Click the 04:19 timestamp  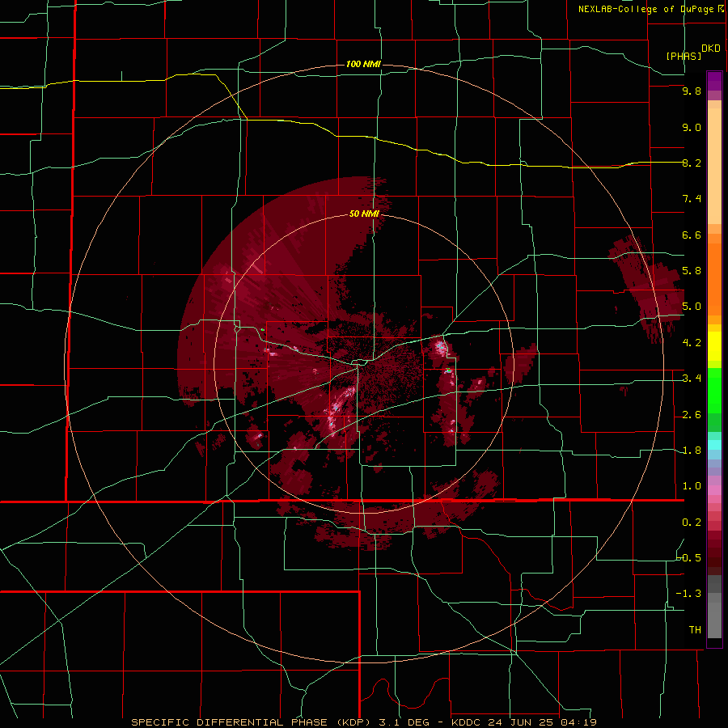tap(578, 722)
